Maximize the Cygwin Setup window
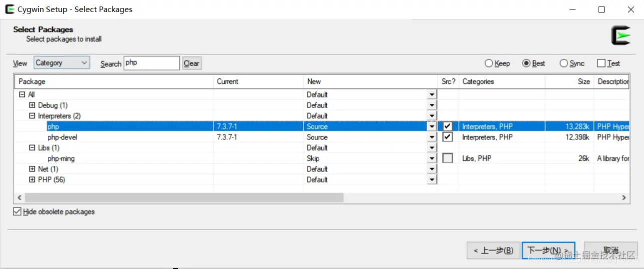Screen dimensions: 644x269 [x=602, y=9]
